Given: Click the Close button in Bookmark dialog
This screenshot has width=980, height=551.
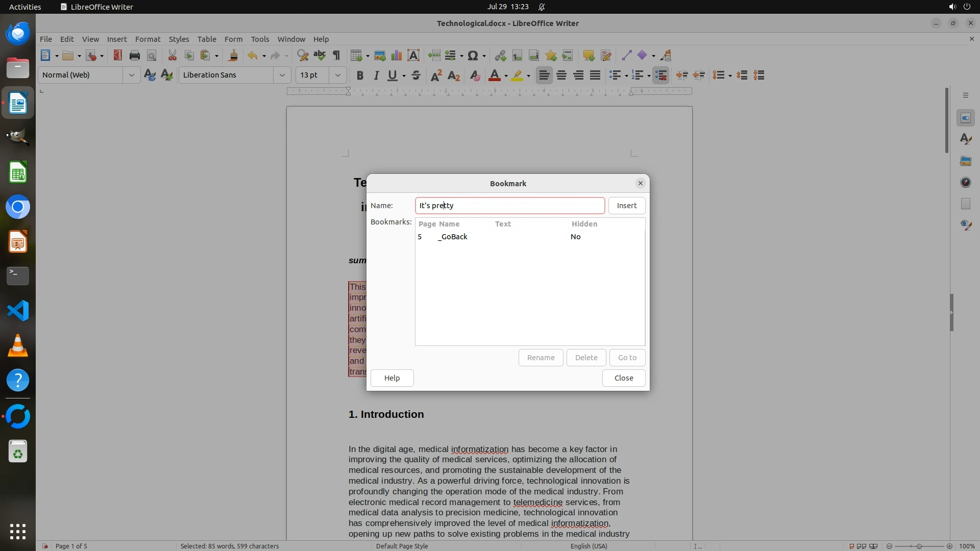Looking at the screenshot, I should tap(623, 378).
